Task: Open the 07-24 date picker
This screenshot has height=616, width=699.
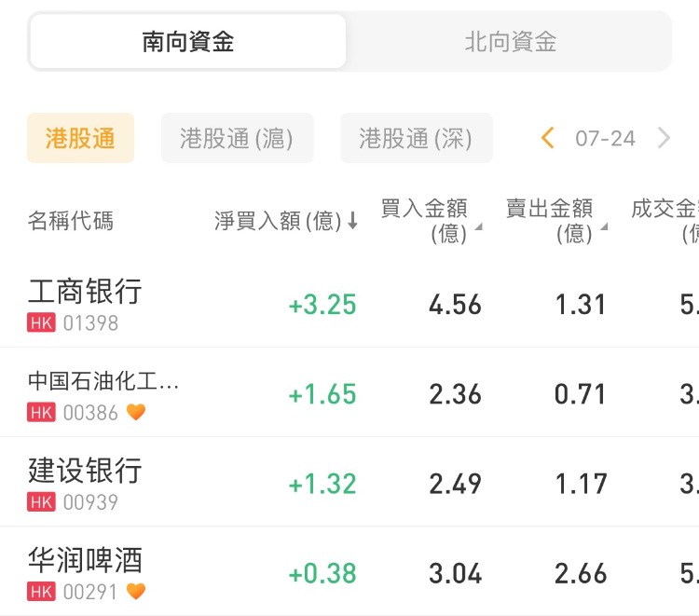Action: pos(605,139)
